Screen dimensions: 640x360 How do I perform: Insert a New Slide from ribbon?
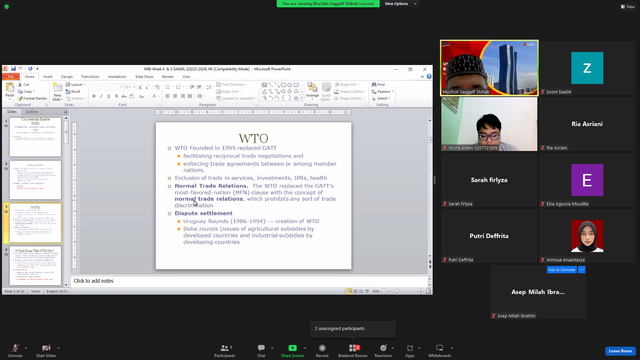[57, 92]
